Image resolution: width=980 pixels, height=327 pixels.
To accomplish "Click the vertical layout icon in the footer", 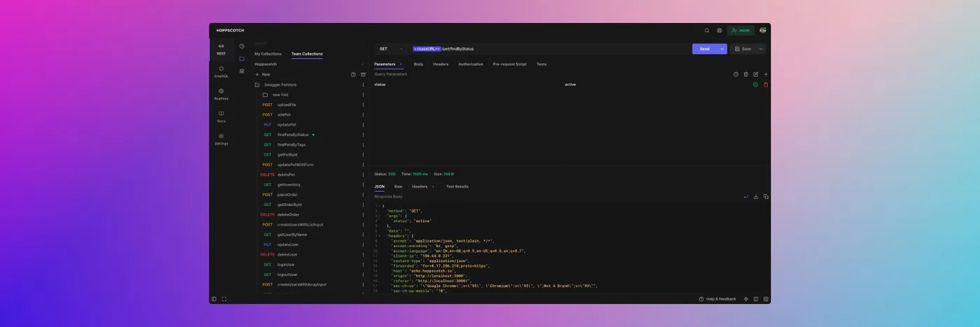I will click(756, 299).
